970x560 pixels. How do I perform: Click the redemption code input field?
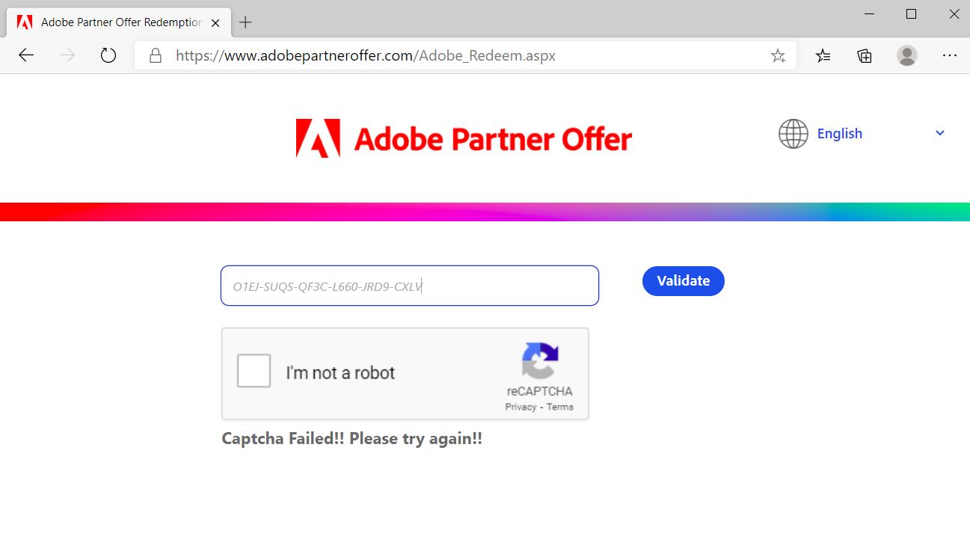pos(409,286)
